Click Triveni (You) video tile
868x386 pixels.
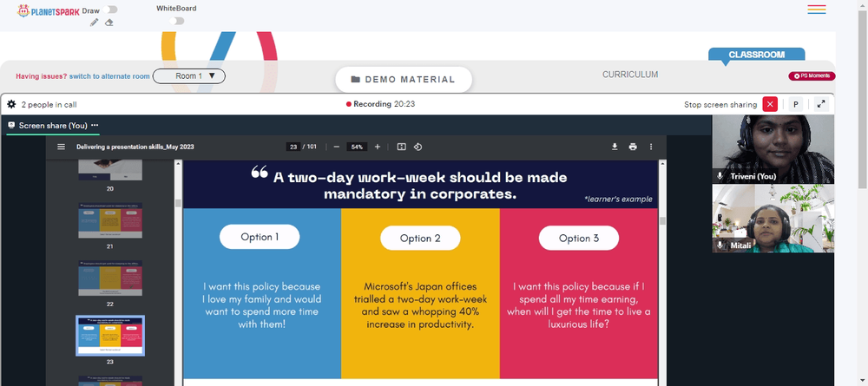click(773, 149)
